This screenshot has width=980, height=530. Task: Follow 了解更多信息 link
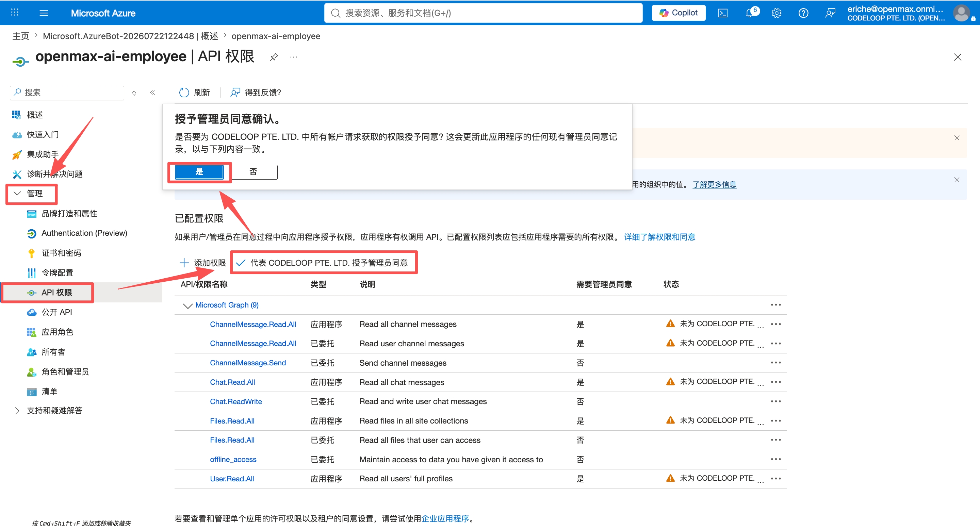point(714,184)
